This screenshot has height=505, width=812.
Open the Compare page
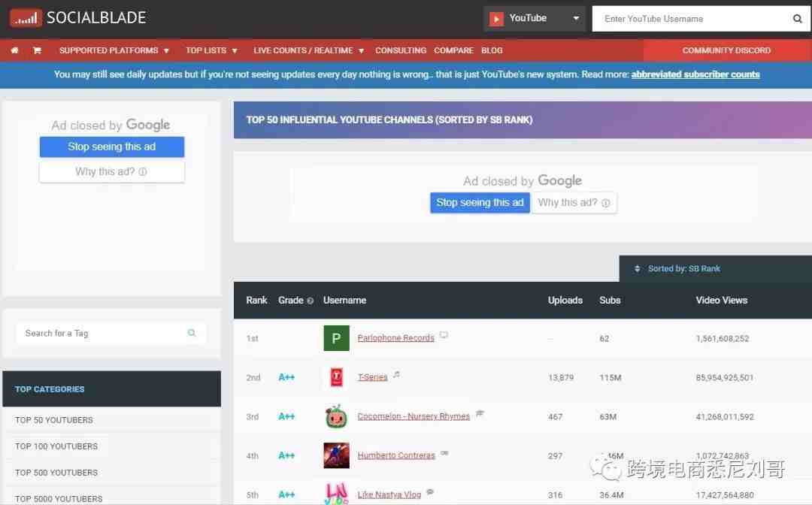(x=453, y=50)
